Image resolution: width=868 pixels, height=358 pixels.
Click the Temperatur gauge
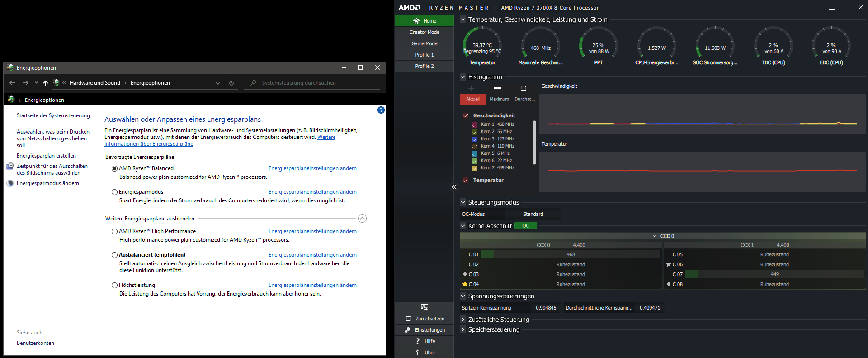click(x=482, y=46)
